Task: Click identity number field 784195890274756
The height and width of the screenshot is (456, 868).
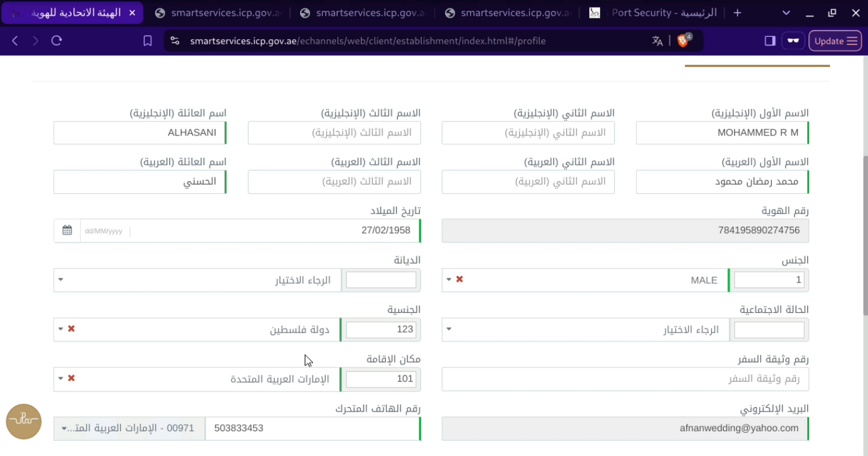Action: point(626,231)
